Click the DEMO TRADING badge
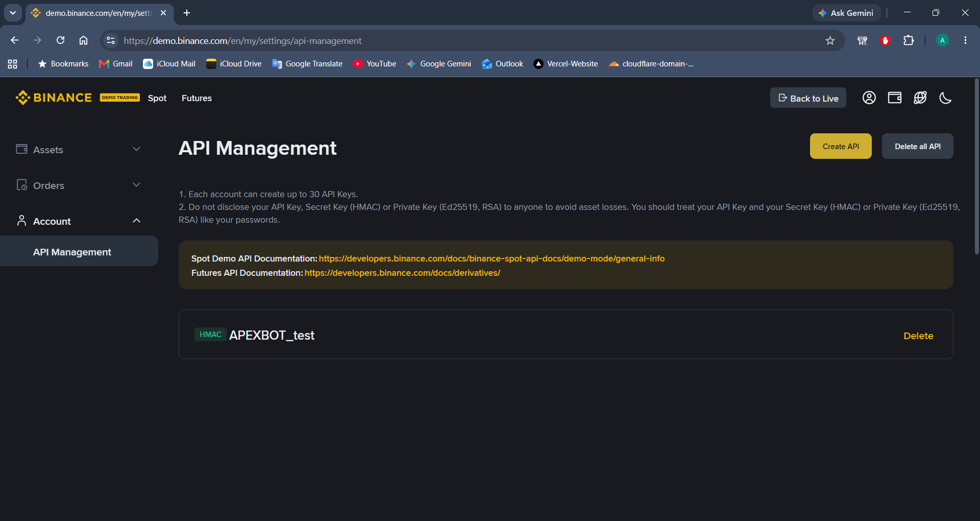The width and height of the screenshot is (980, 521). (x=120, y=98)
